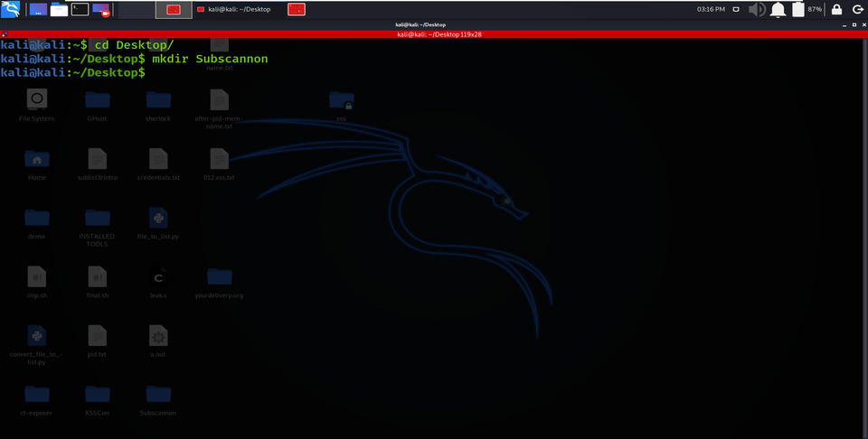Select the pid.txt file on desktop
Image resolution: width=868 pixels, height=439 pixels.
coord(98,341)
